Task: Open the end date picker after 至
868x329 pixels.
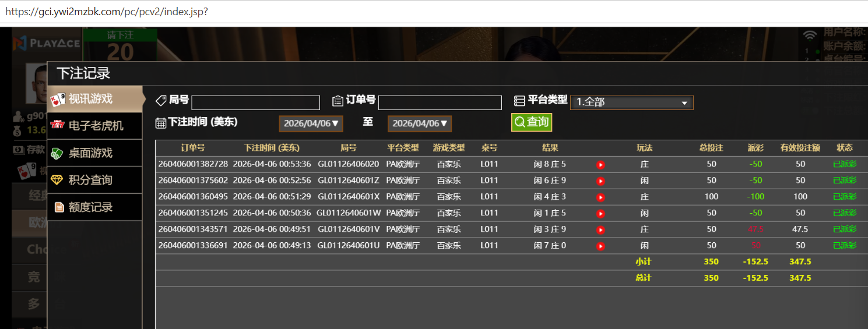Action: point(419,123)
